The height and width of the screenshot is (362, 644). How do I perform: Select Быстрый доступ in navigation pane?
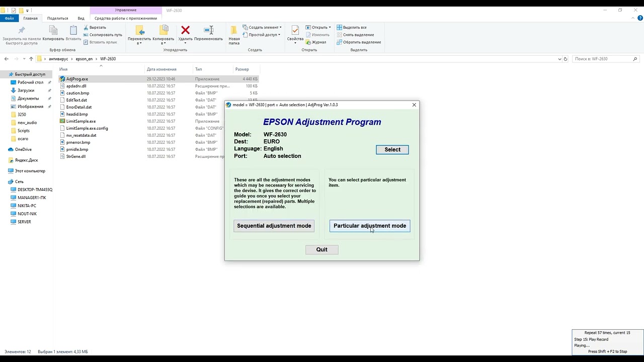30,74
